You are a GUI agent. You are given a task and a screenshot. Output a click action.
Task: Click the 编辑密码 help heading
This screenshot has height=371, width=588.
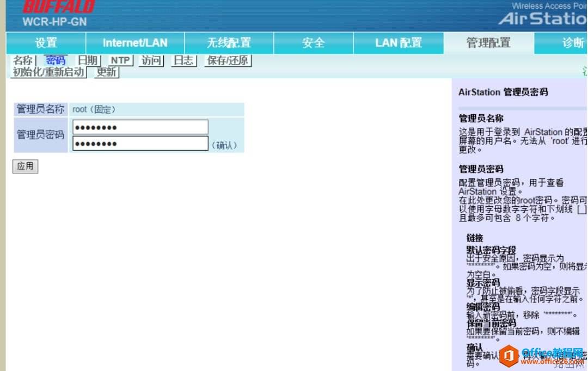(483, 307)
